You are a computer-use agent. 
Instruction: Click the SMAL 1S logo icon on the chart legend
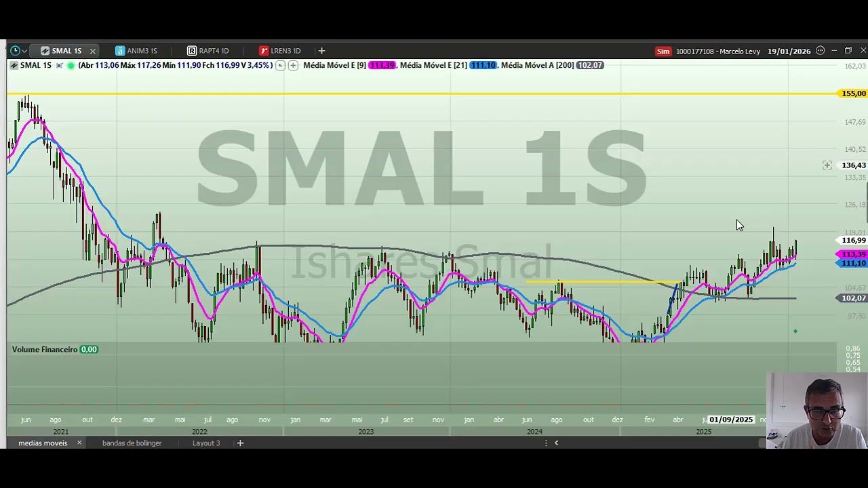[14, 65]
